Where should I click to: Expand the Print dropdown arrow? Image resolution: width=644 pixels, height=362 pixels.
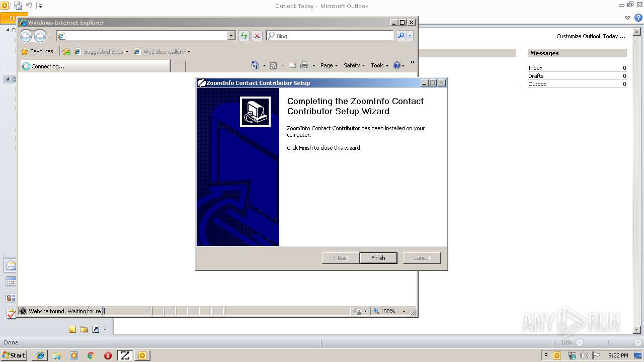(313, 65)
